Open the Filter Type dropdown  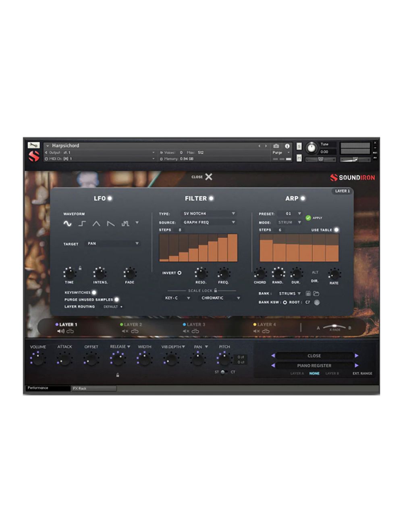pos(206,214)
